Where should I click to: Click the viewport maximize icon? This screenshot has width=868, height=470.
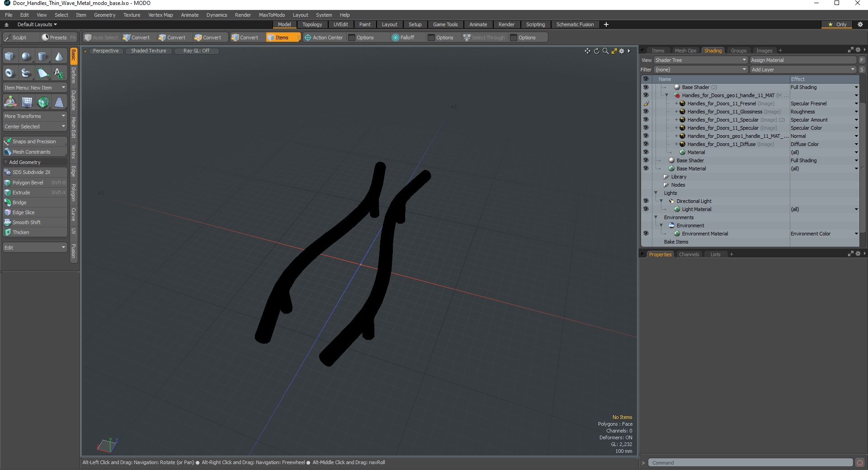(x=614, y=51)
